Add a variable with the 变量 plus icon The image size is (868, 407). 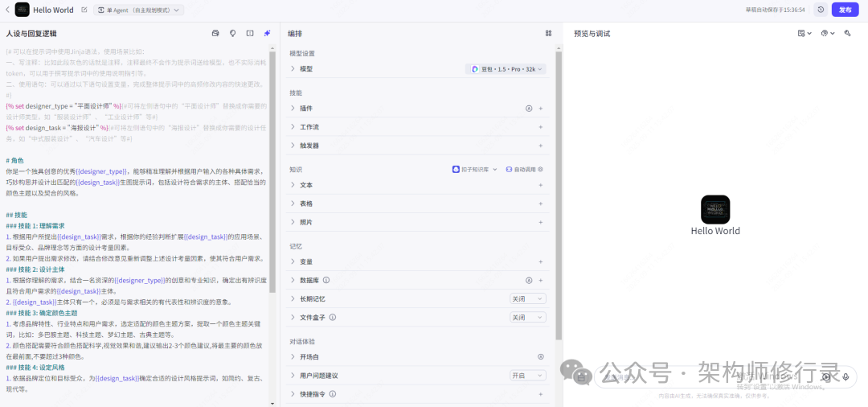541,262
